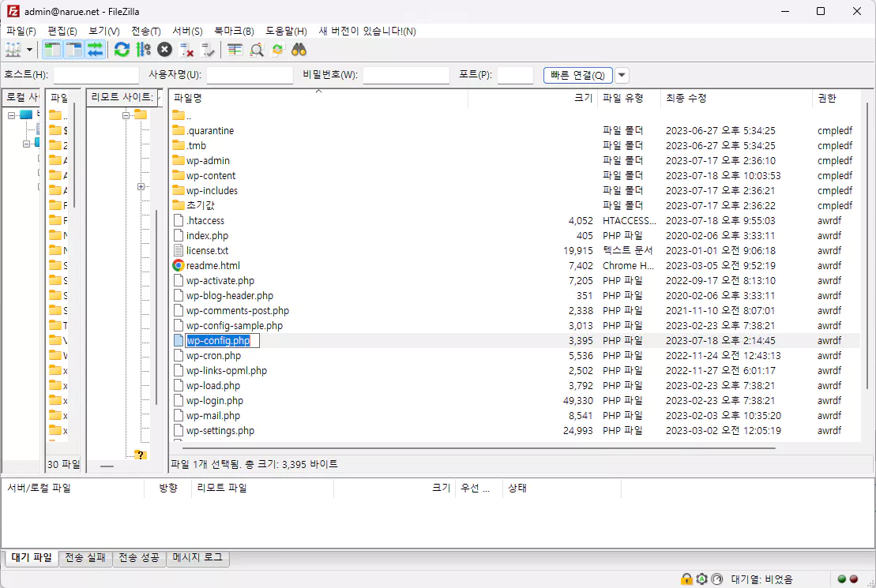This screenshot has height=588, width=876.
Task: Disconnect from the current server
Action: [x=186, y=50]
